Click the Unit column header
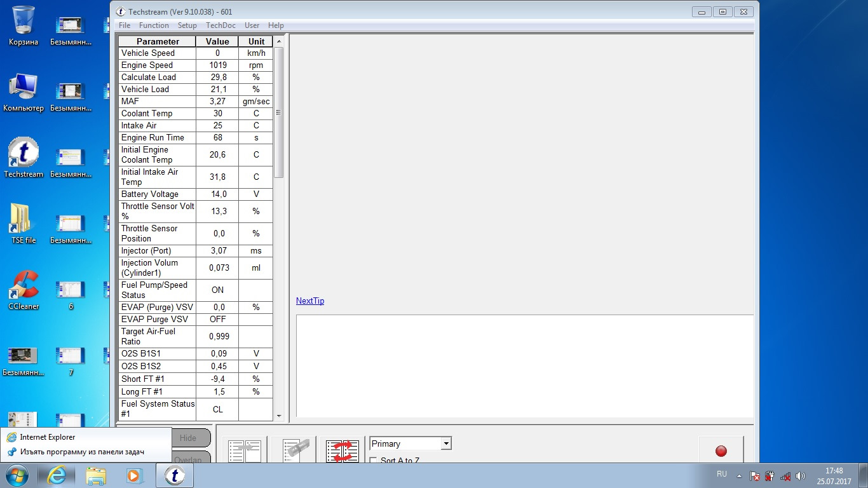 pyautogui.click(x=256, y=41)
